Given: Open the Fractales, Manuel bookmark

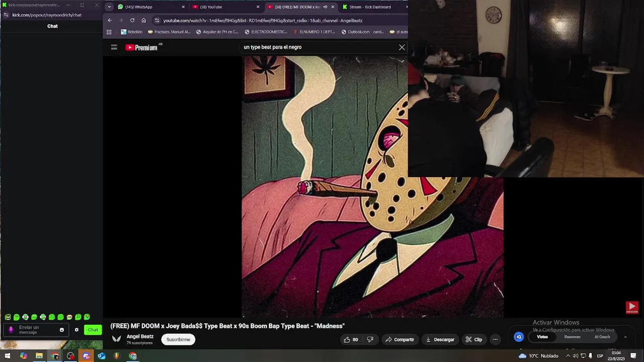Looking at the screenshot, I should pos(169,32).
